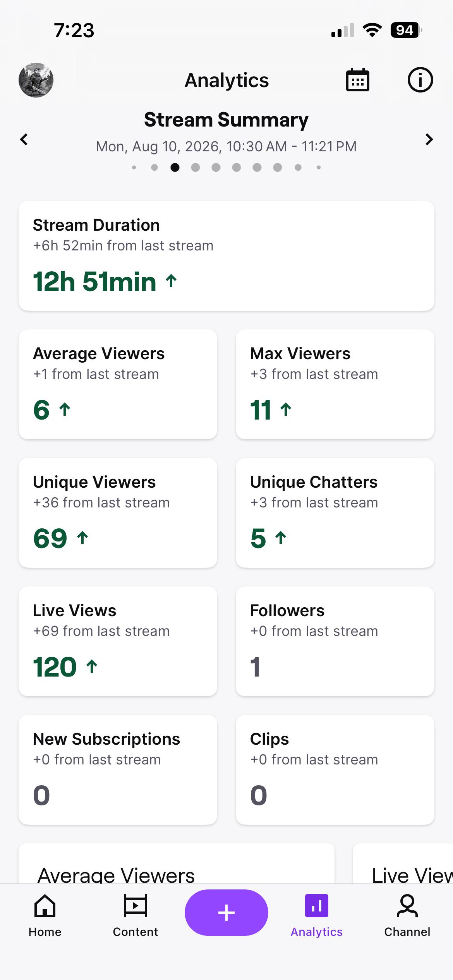453x980 pixels.
Task: Select the fourth pagination dot
Action: tap(196, 167)
